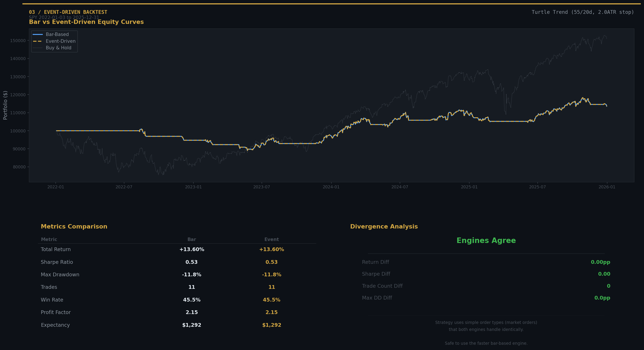Select the chart title Bar vs Event-Driven Equity Curves

[x=86, y=22]
